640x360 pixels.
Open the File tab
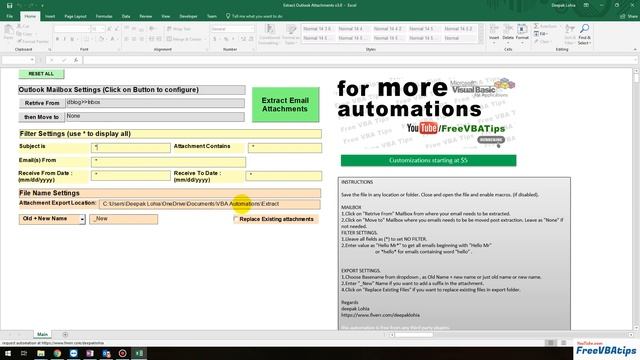tap(10, 16)
